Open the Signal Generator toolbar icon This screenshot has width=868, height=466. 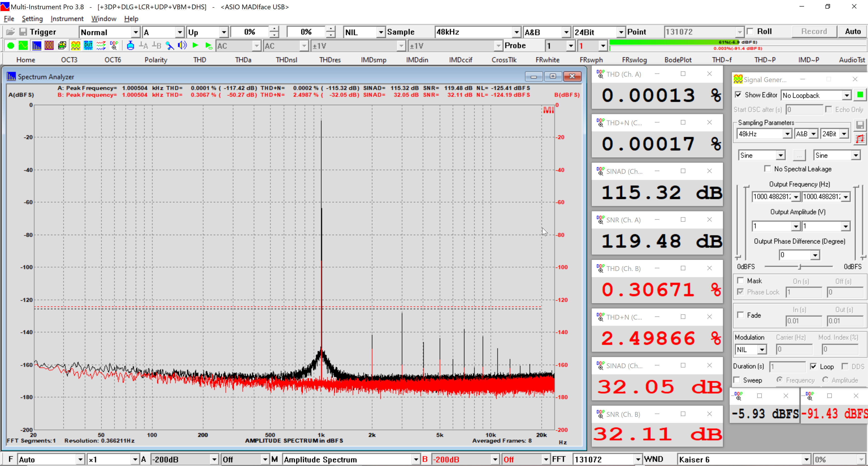tap(75, 45)
